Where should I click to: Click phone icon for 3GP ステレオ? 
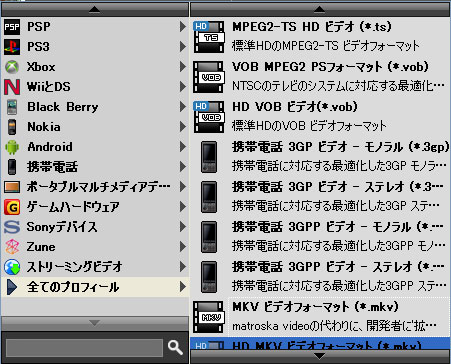coord(209,197)
